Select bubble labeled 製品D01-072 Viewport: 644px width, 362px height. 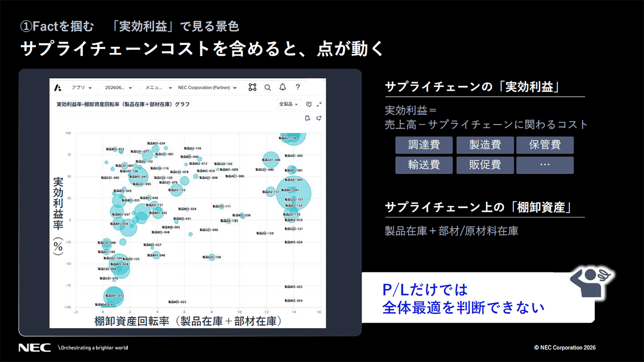[114, 296]
